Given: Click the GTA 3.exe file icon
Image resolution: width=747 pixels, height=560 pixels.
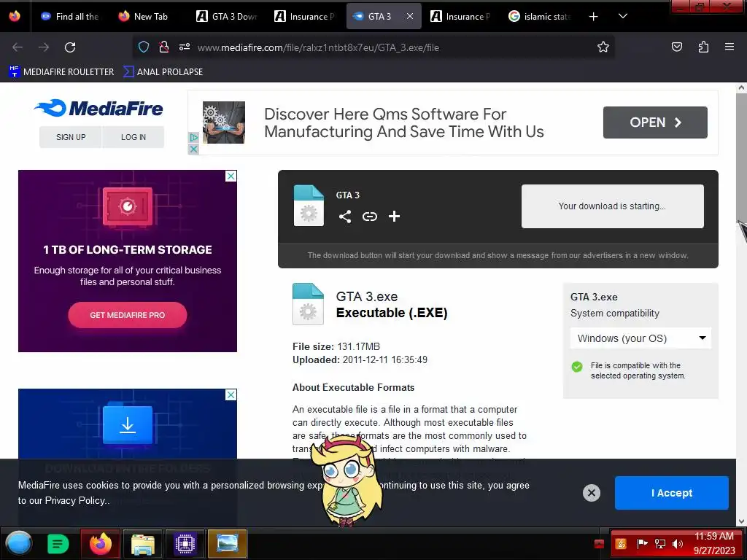Looking at the screenshot, I should [309, 304].
